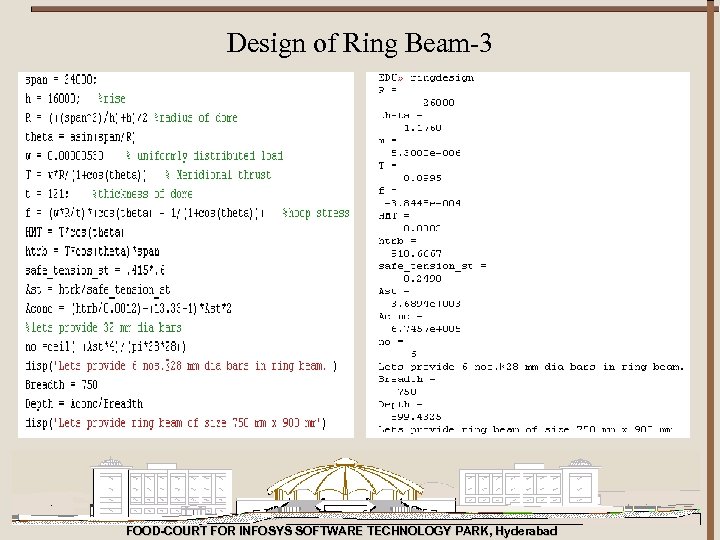
Task: Click the code line starting "Aconc = (htrb/"
Action: [x=129, y=308]
